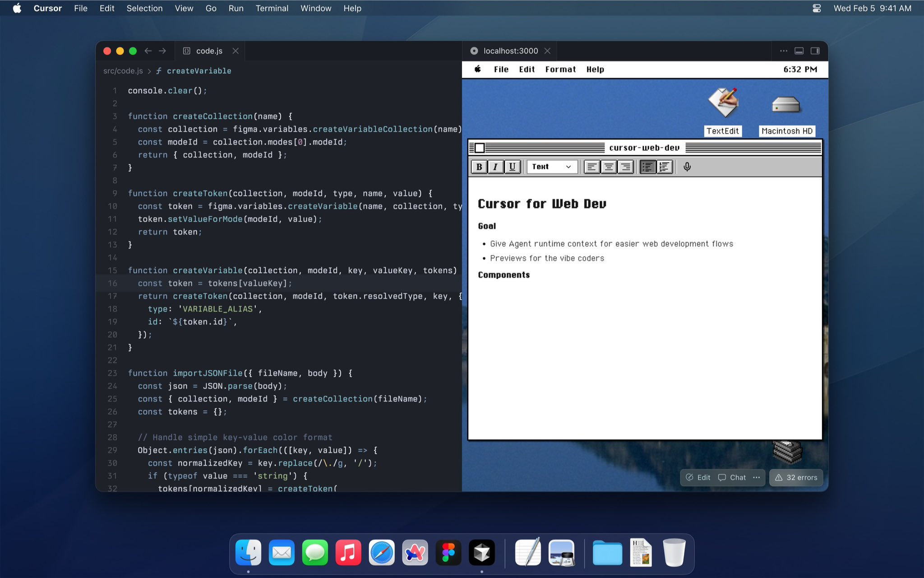
Task: Open the Run menu in menu bar
Action: [x=236, y=8]
